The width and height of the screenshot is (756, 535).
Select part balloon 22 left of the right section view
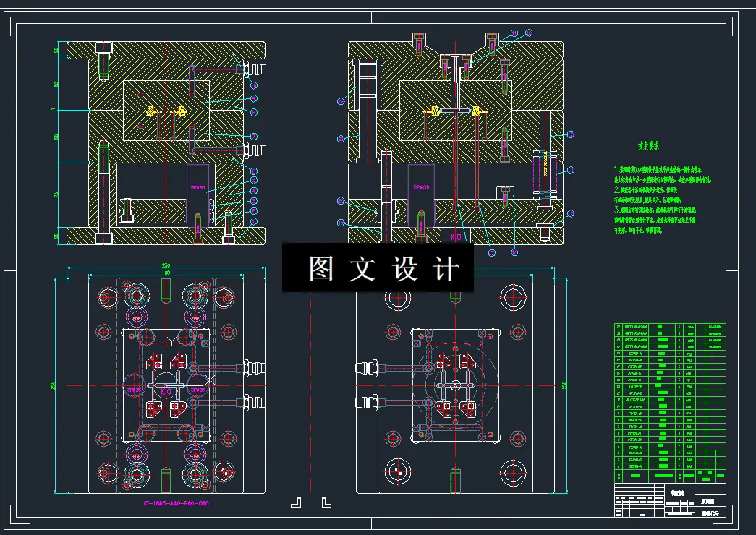pyautogui.click(x=341, y=102)
